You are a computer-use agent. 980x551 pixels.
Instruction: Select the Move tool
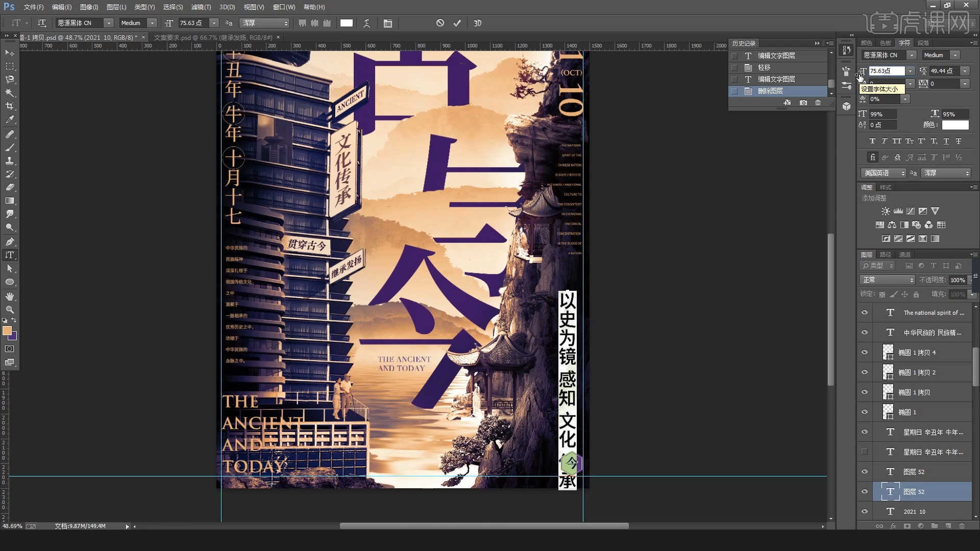pyautogui.click(x=9, y=53)
